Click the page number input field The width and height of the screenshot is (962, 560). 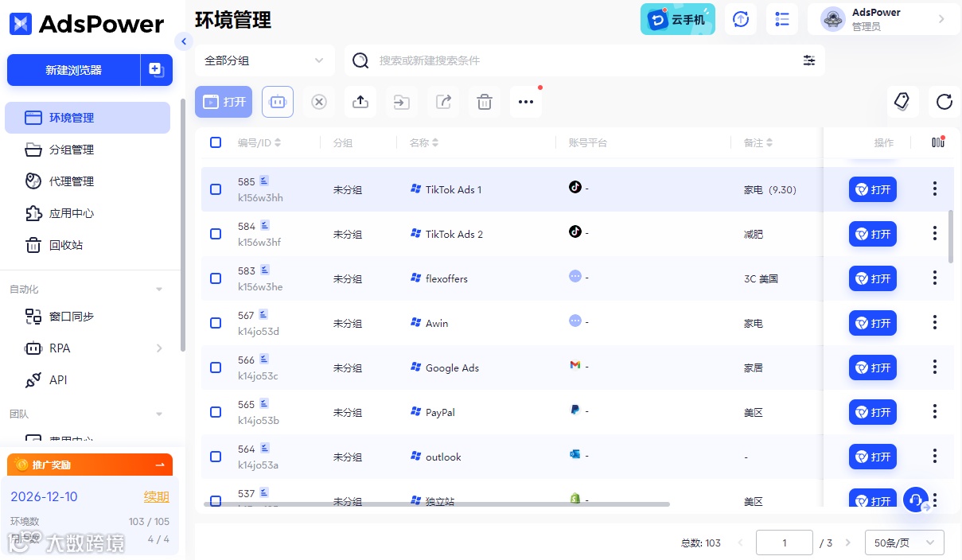point(785,542)
